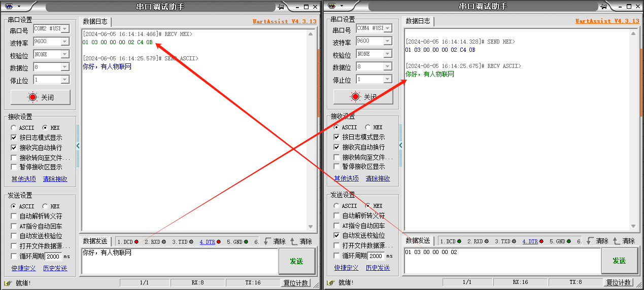
Task: Open the baud rate 9600 dropdown in right window
Action: coord(387,41)
